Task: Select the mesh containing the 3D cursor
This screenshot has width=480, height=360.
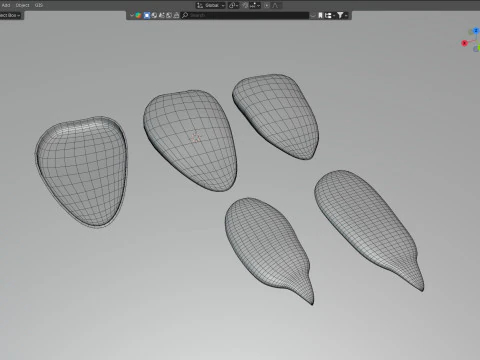Action: tap(190, 140)
